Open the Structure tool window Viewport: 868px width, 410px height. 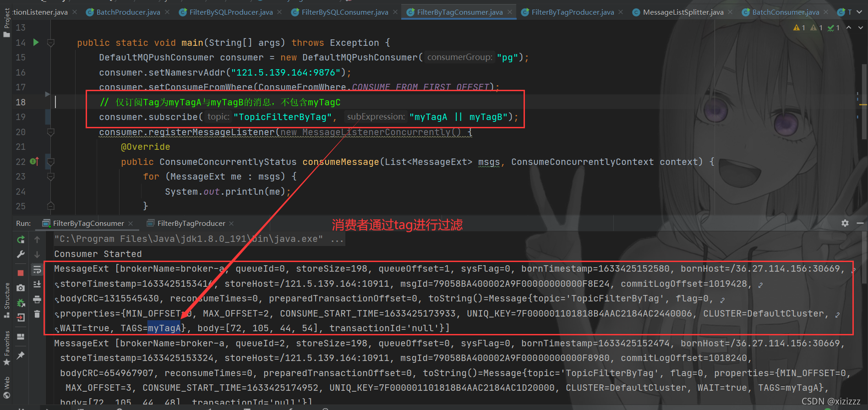(6, 300)
